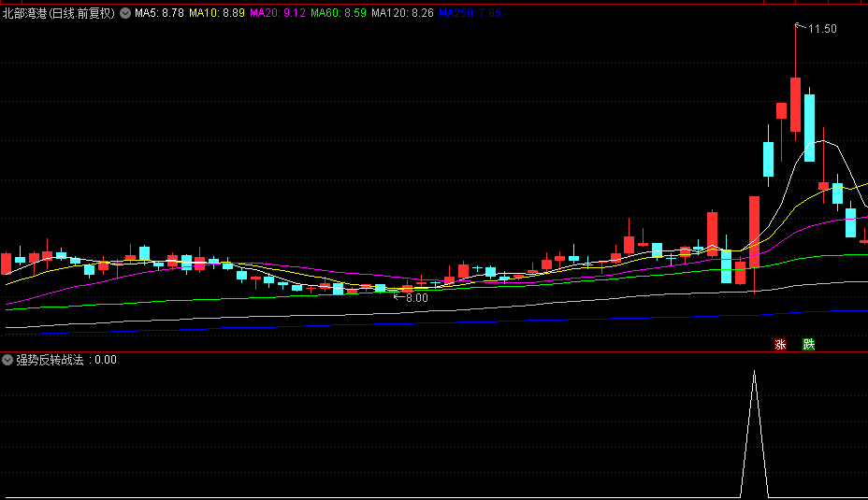Select the MA5 8.78 label
The height and width of the screenshot is (500, 868).
pyautogui.click(x=159, y=14)
